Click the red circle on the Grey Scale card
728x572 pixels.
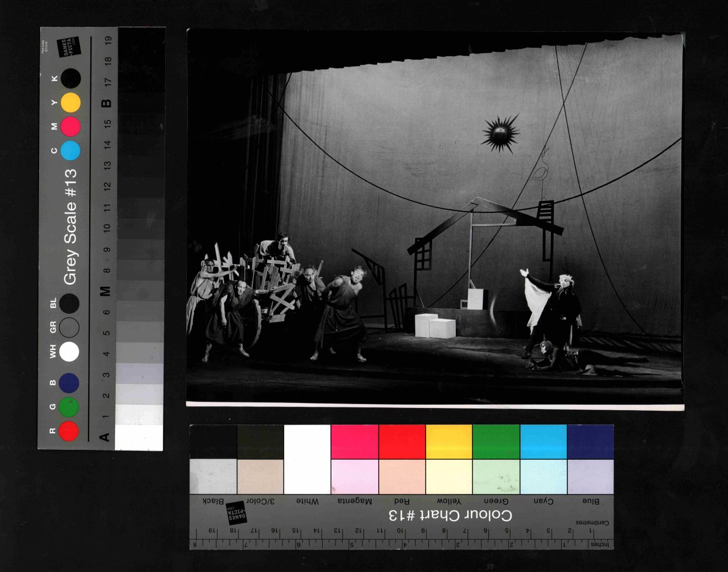[x=69, y=431]
